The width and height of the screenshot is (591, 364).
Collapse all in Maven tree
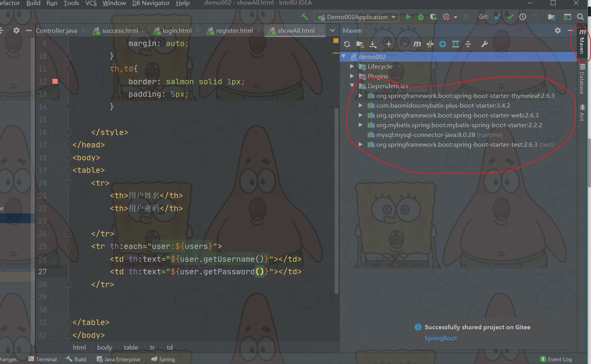[x=468, y=44]
